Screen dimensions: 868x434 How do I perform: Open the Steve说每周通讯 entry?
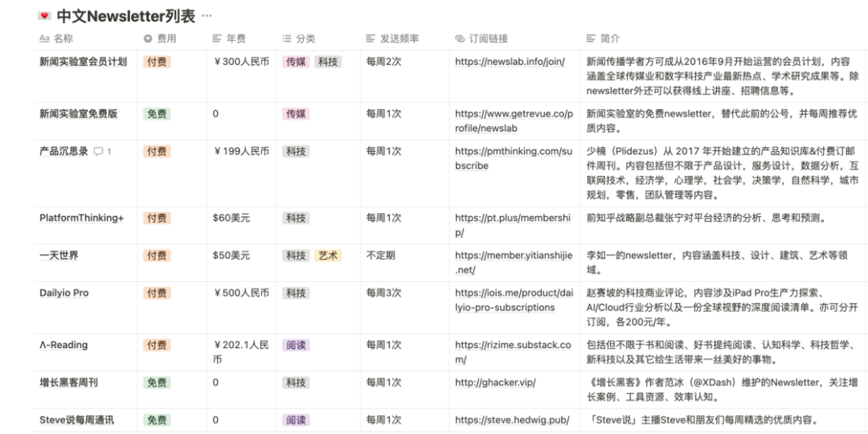77,420
